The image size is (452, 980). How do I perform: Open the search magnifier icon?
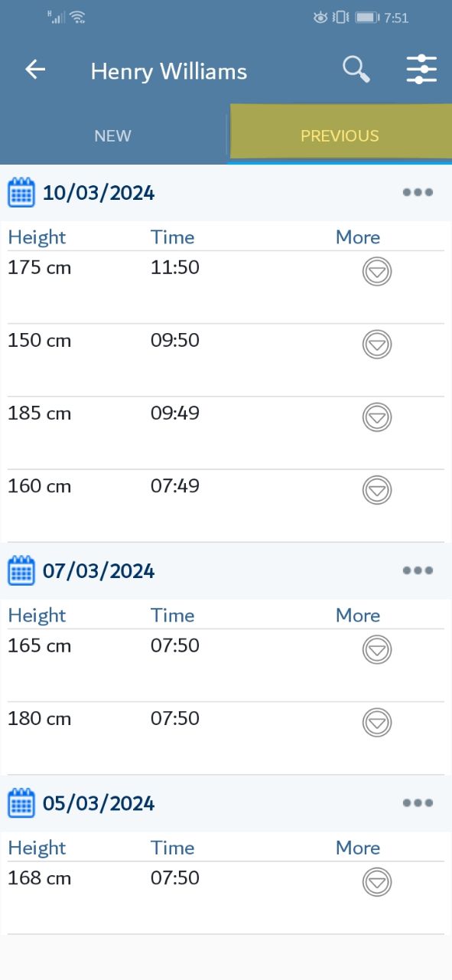point(356,70)
